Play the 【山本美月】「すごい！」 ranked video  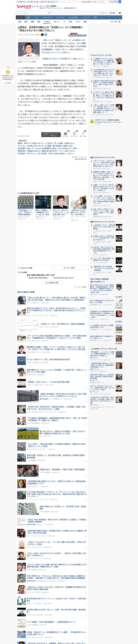pos(119,227)
